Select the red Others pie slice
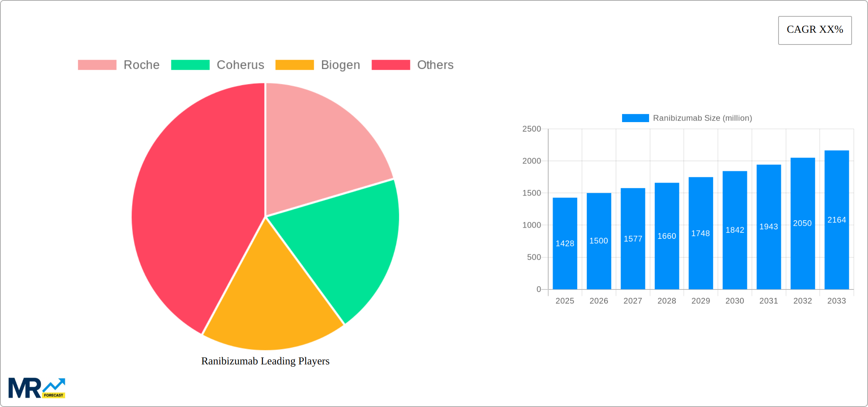The height and width of the screenshot is (407, 868). (x=190, y=205)
